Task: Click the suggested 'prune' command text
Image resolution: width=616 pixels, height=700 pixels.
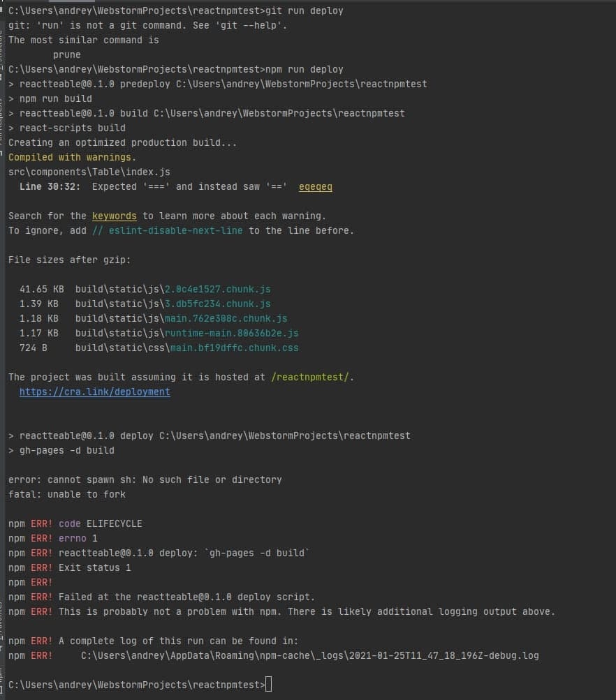Action: [x=67, y=55]
